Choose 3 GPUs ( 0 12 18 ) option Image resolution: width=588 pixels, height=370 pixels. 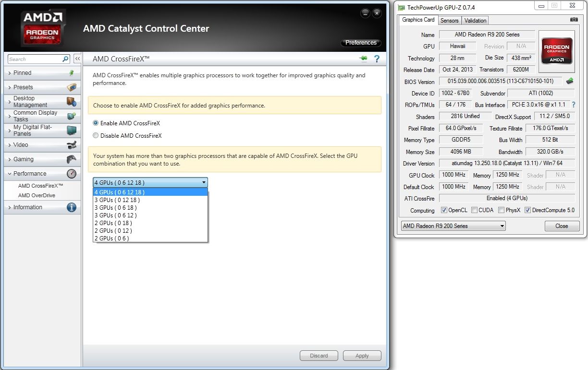(150, 200)
